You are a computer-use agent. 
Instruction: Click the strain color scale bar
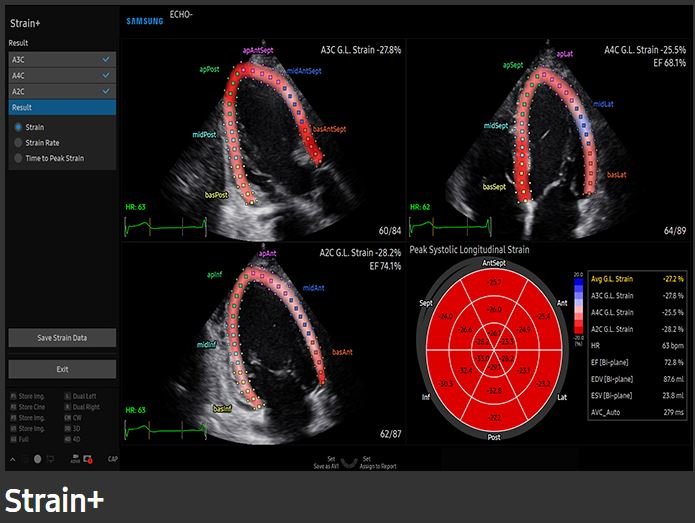(x=578, y=307)
